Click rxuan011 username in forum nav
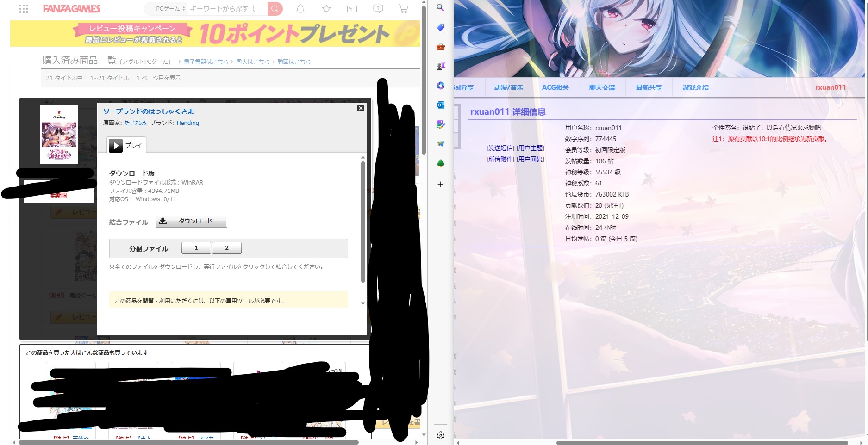The image size is (868, 445). [831, 87]
